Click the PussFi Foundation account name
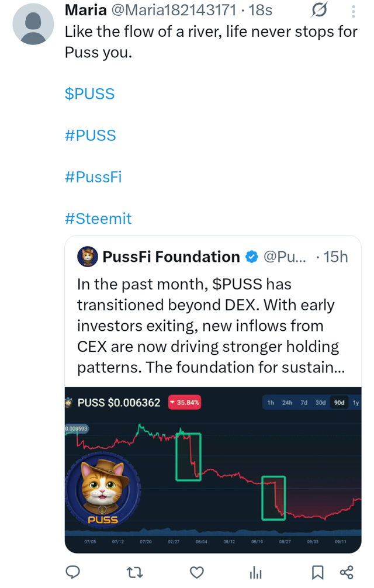Image resolution: width=374 pixels, height=588 pixels. coord(171,257)
